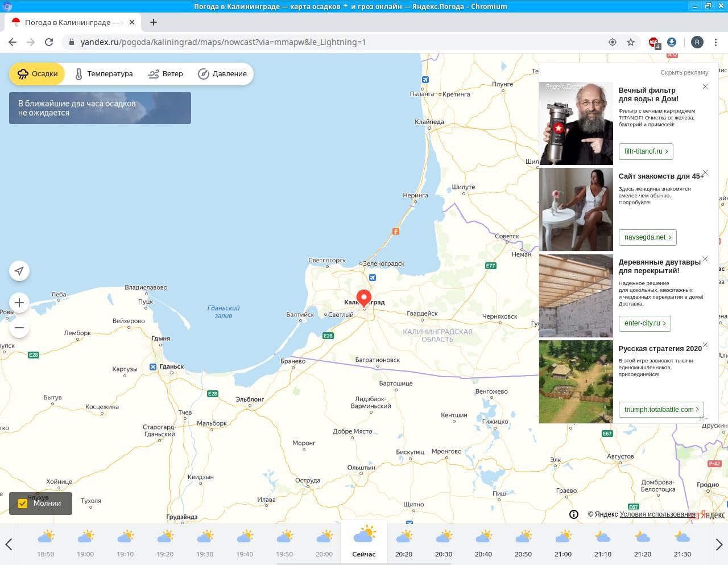This screenshot has height=565, width=728.
Task: Open the enter-city.ru ad link
Action: (x=645, y=323)
